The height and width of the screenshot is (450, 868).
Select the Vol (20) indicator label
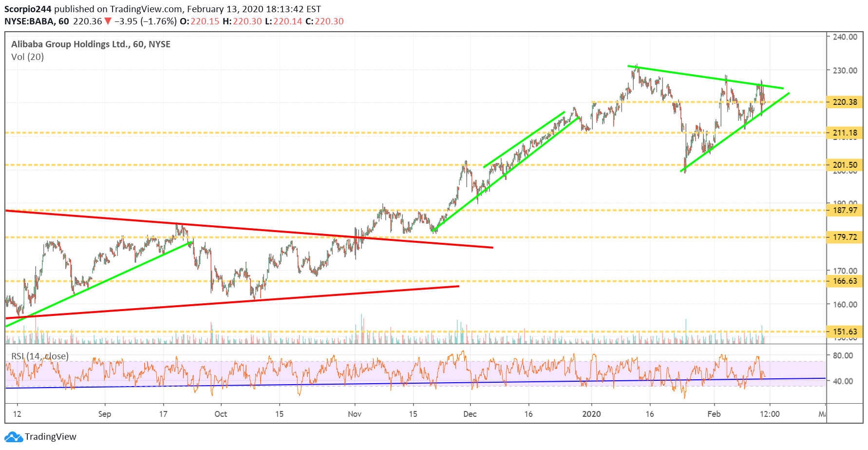pos(27,57)
